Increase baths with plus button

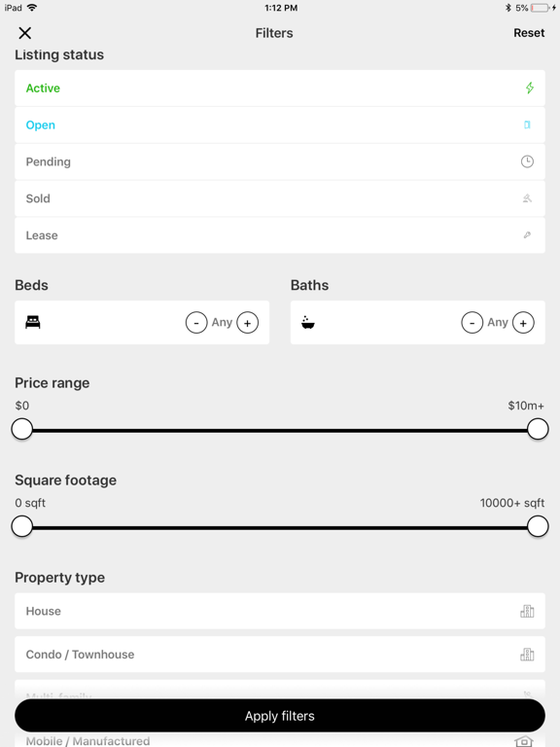click(523, 323)
